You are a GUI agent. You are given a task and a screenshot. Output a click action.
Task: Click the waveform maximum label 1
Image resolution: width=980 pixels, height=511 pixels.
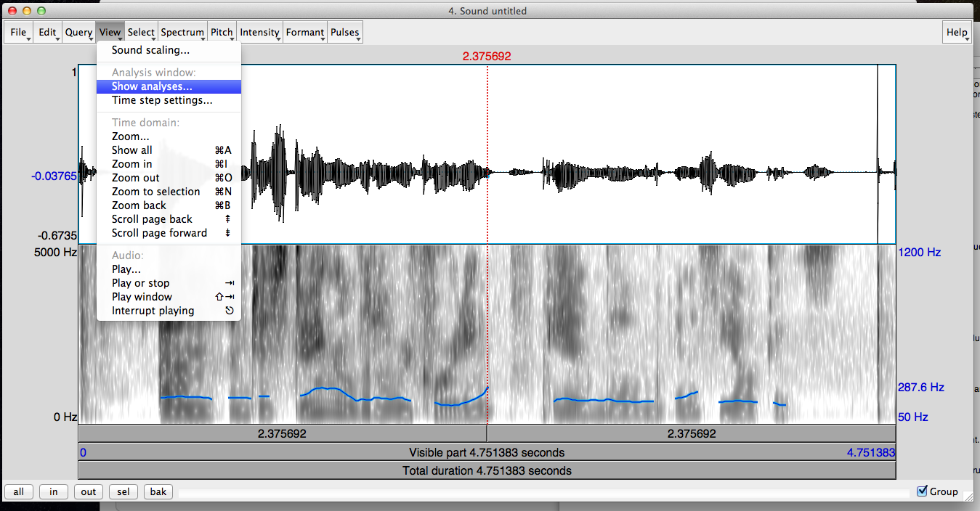tap(73, 72)
